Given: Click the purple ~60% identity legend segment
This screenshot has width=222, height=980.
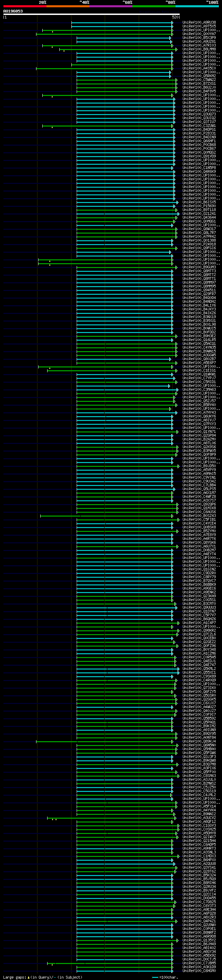Looking at the screenshot, I should (x=111, y=6).
